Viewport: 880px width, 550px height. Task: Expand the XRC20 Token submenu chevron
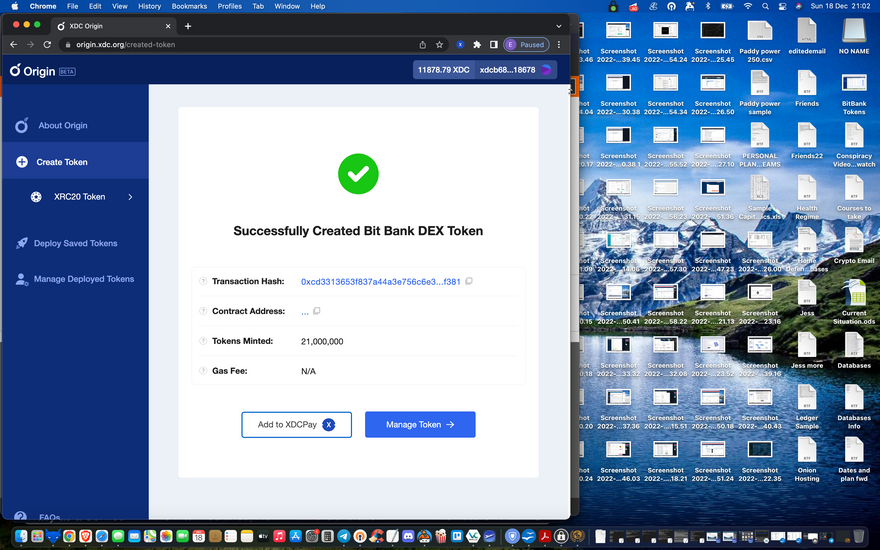click(x=130, y=197)
